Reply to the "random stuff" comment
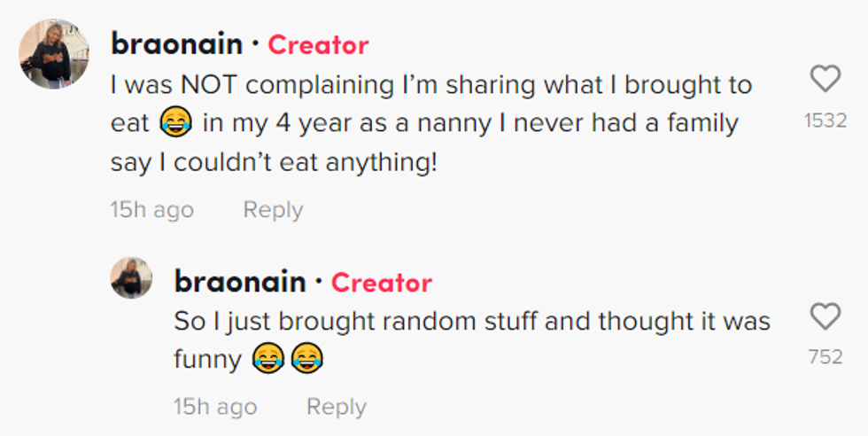This screenshot has height=436, width=868. click(x=336, y=407)
